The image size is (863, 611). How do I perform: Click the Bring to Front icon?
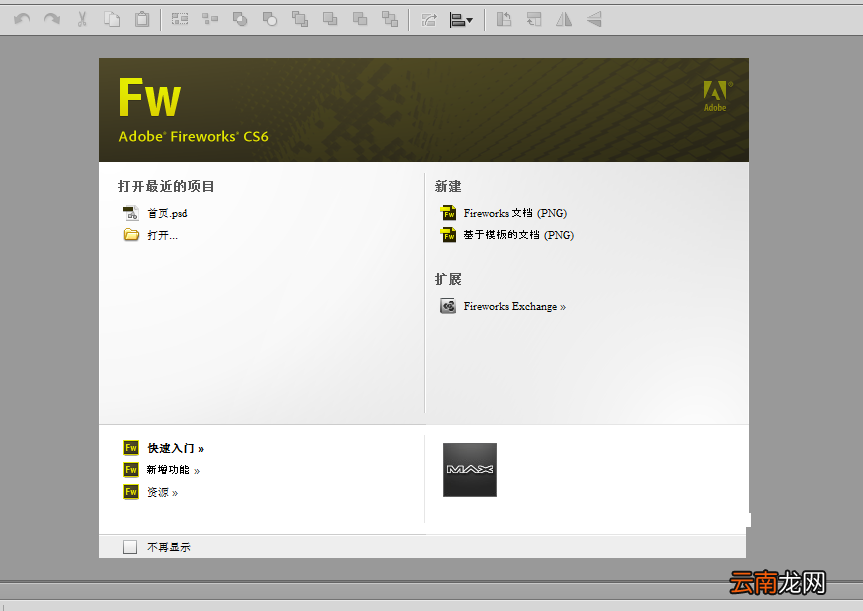point(300,20)
